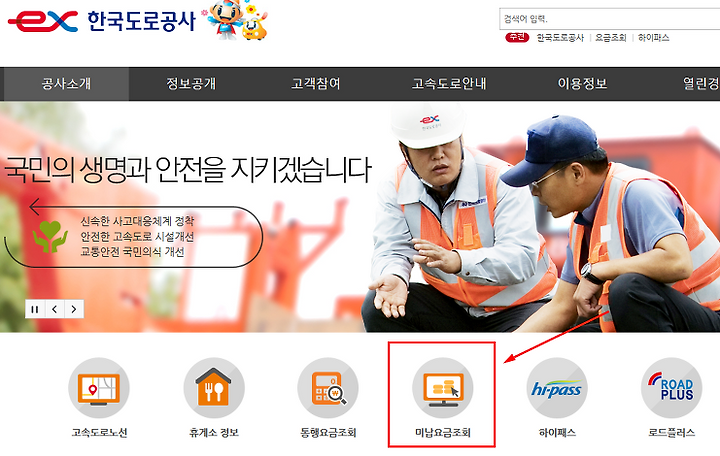Click the 하이패스 label under the icon
The width and height of the screenshot is (720, 456).
click(557, 433)
